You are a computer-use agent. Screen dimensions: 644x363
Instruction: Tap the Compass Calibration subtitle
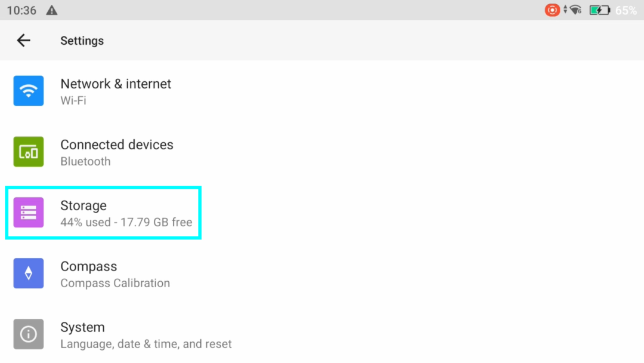point(115,283)
